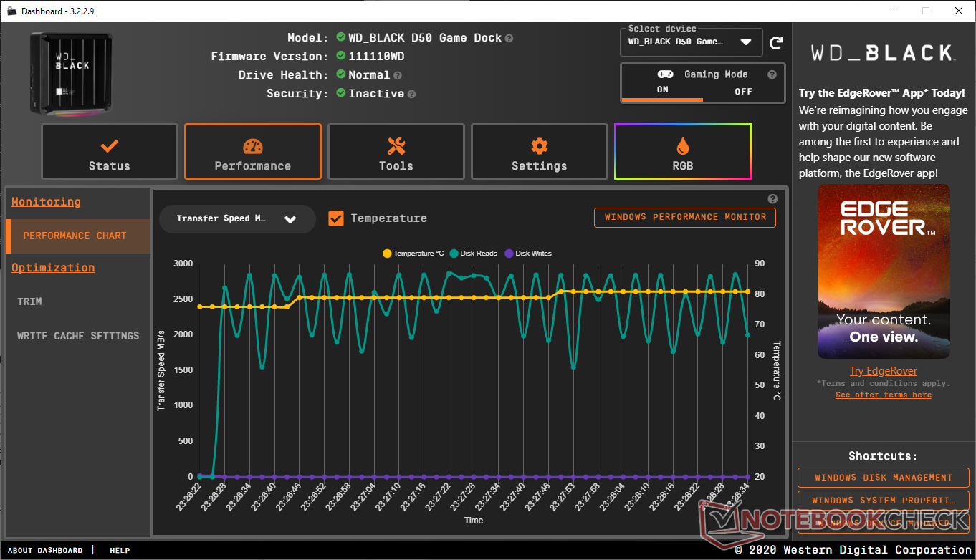The width and height of the screenshot is (976, 560).
Task: Toggle Disk Writes series in chart legend
Action: tap(528, 254)
